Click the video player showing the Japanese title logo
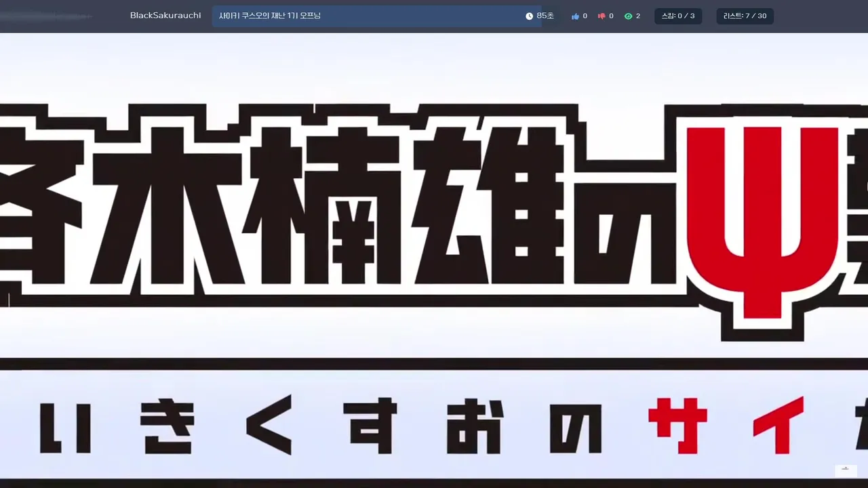868x488 pixels. (434, 260)
